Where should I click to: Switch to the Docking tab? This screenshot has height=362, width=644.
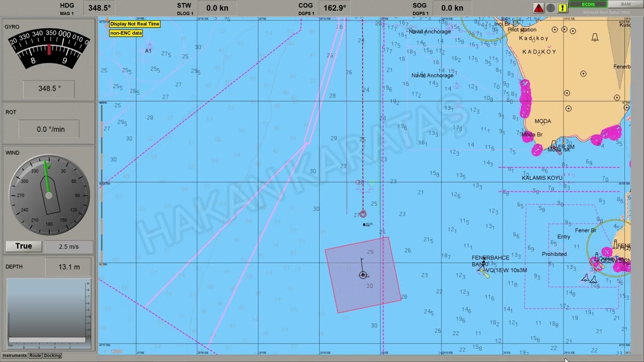(52, 355)
